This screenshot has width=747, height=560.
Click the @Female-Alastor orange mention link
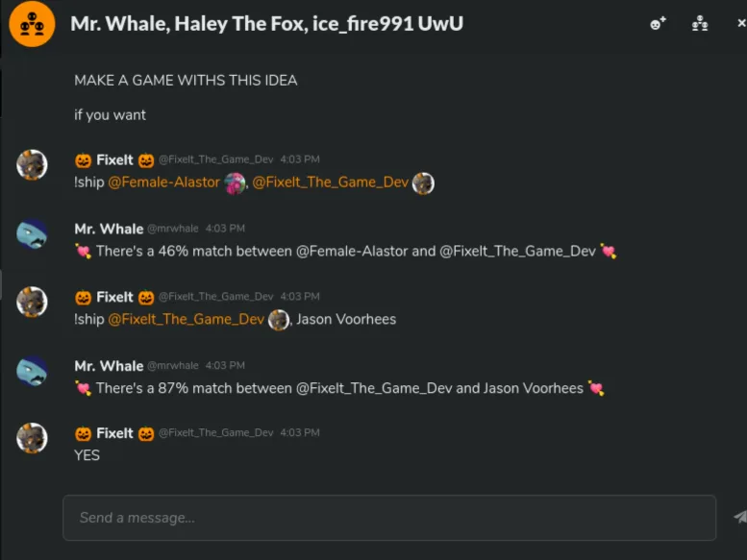point(163,183)
